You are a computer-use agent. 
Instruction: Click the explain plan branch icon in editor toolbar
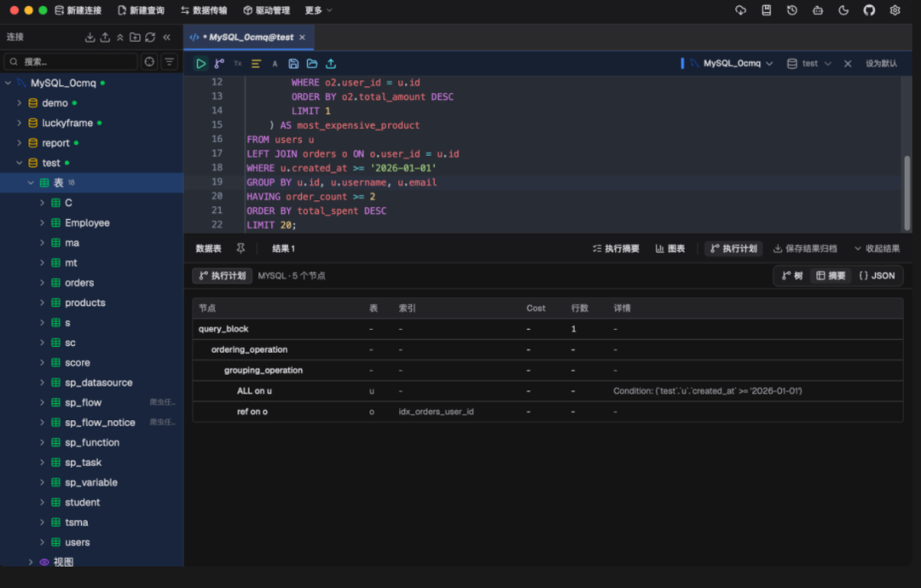click(219, 63)
